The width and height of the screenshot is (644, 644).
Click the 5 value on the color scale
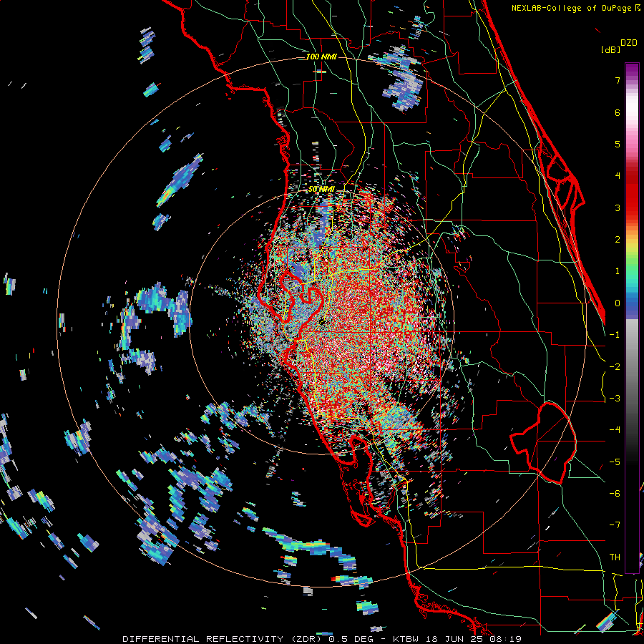pyautogui.click(x=618, y=144)
